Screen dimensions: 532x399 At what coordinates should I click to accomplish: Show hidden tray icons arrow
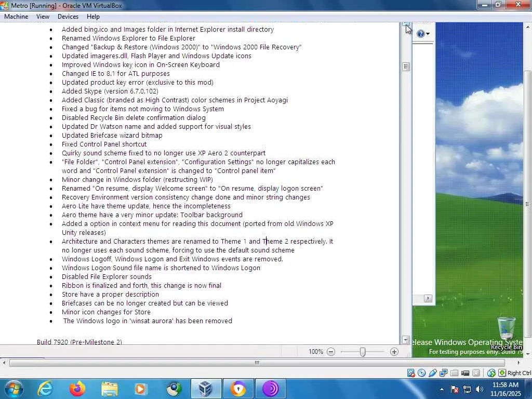tap(442, 389)
